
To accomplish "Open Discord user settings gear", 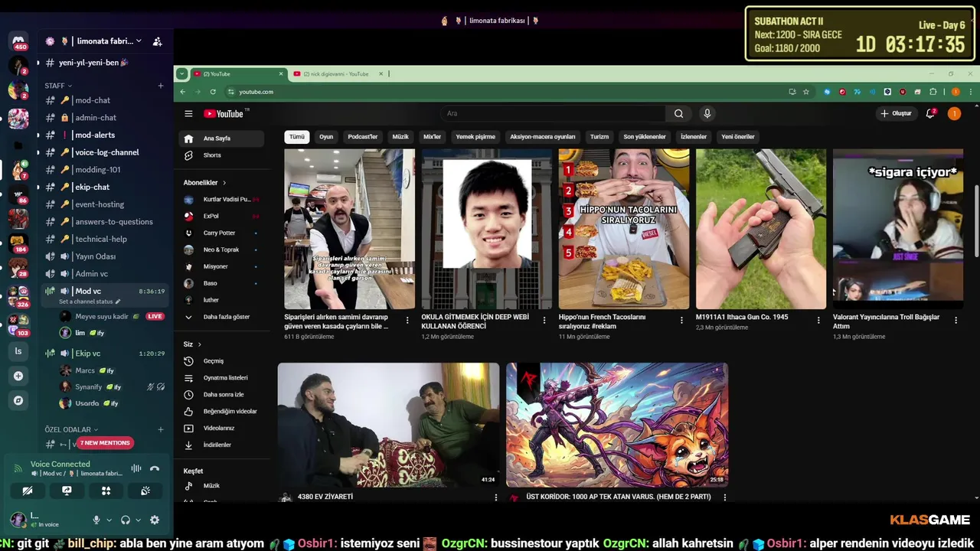I will 154,520.
